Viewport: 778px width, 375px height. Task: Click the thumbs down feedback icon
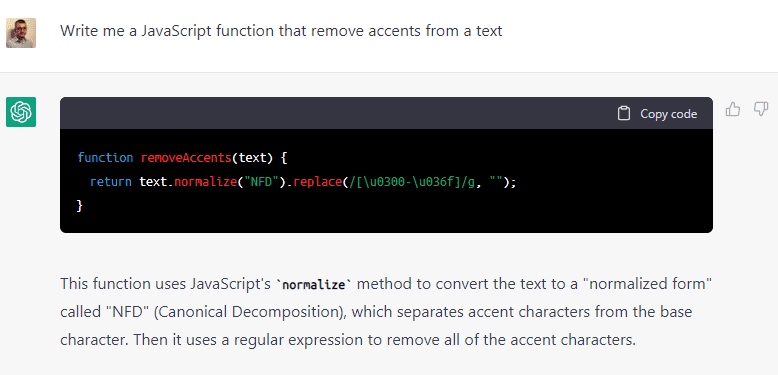[x=761, y=109]
